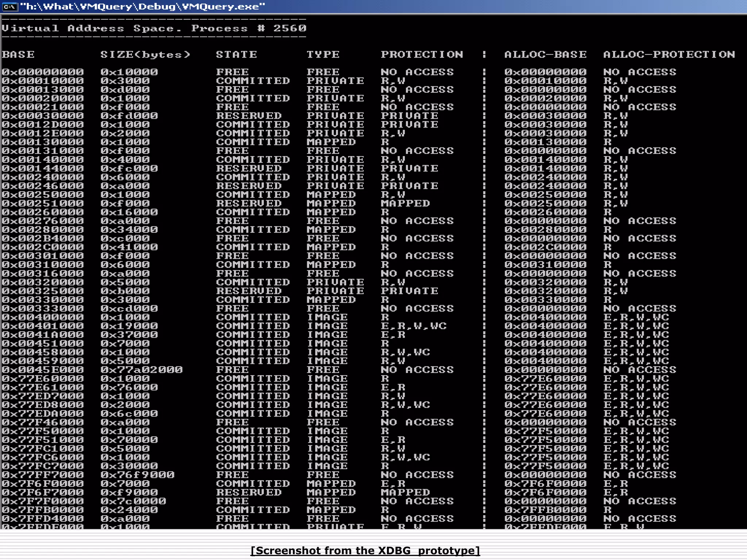Click the size value 0xfd000
Viewport: 747px width, 560px height.
tap(129, 116)
